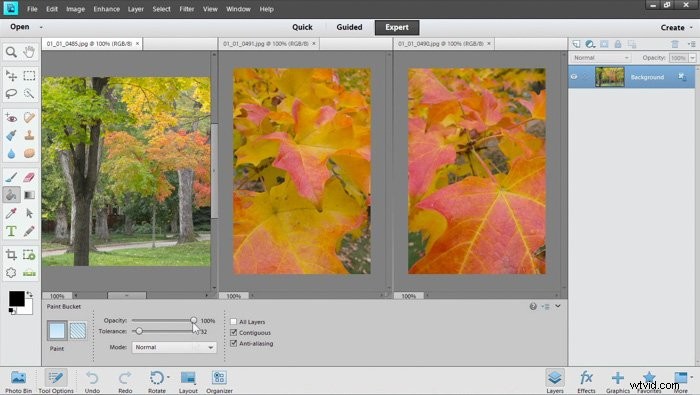Open the Enhance menu
The height and width of the screenshot is (395, 700).
(x=106, y=9)
